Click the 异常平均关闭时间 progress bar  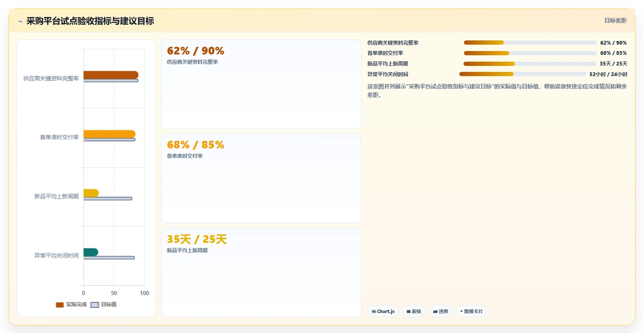point(523,74)
